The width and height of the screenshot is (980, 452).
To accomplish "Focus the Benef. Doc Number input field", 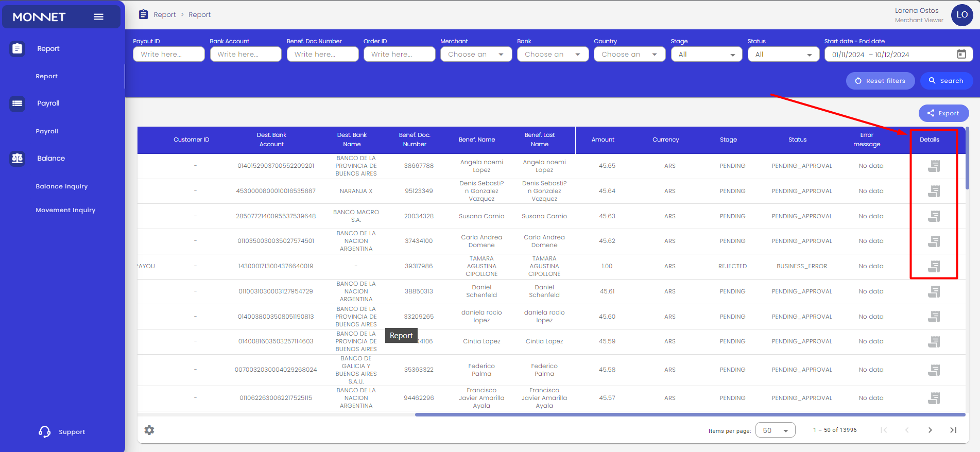I will coord(322,54).
